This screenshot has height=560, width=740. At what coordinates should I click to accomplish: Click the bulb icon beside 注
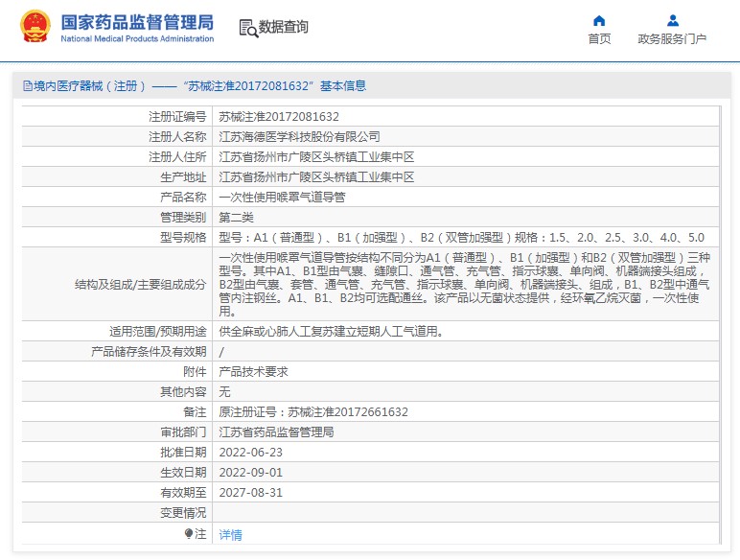coord(189,533)
